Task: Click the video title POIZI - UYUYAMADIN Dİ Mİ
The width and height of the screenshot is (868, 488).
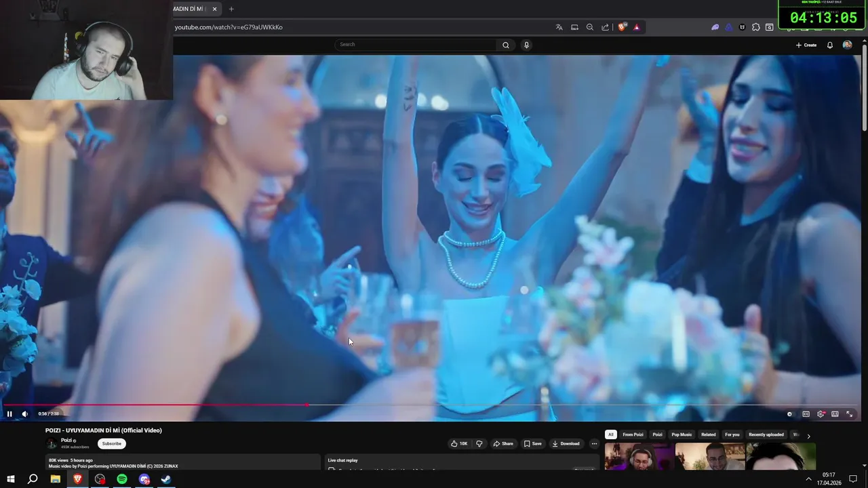Action: pos(104,430)
